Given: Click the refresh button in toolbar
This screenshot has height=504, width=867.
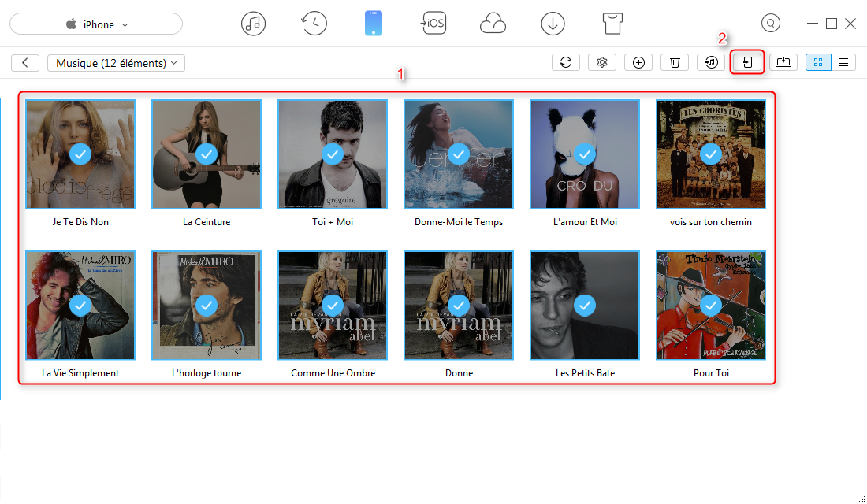Looking at the screenshot, I should click(566, 62).
